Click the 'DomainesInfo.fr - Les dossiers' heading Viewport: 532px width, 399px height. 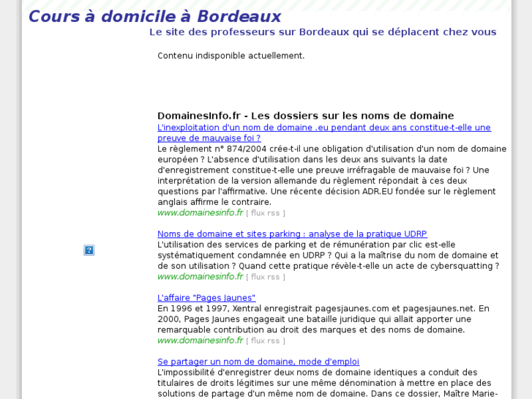[306, 116]
